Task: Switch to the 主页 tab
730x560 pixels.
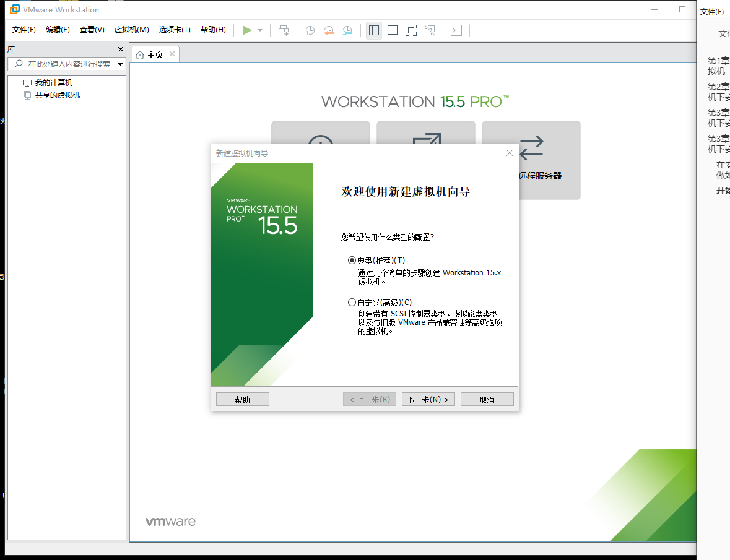Action: [x=155, y=54]
